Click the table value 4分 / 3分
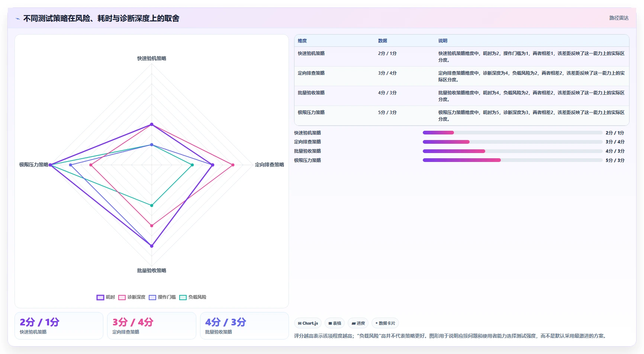 point(387,93)
